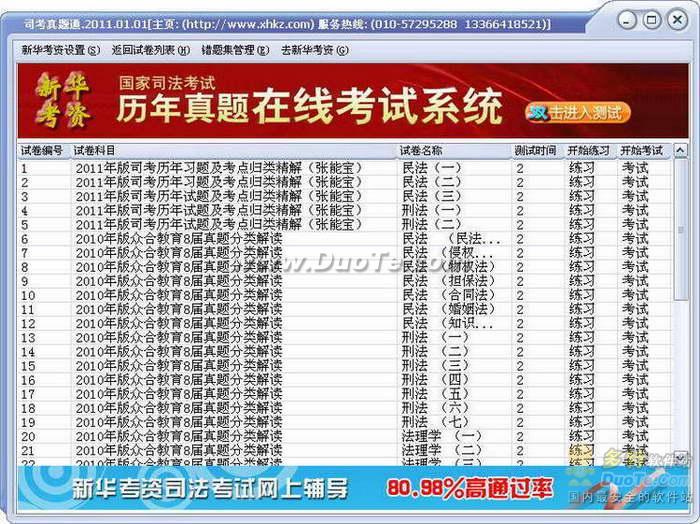Image resolution: width=700 pixels, height=524 pixels.
Task: Start 练习 for row 19 刑法（七）
Action: tap(582, 422)
